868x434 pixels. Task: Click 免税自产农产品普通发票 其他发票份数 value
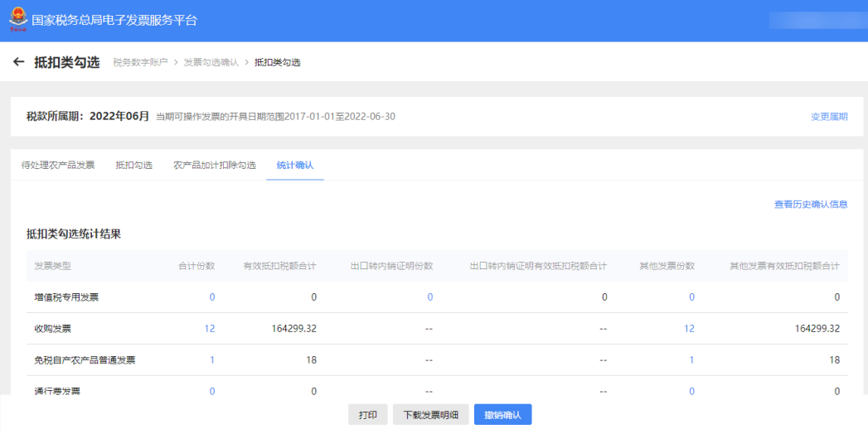click(691, 360)
